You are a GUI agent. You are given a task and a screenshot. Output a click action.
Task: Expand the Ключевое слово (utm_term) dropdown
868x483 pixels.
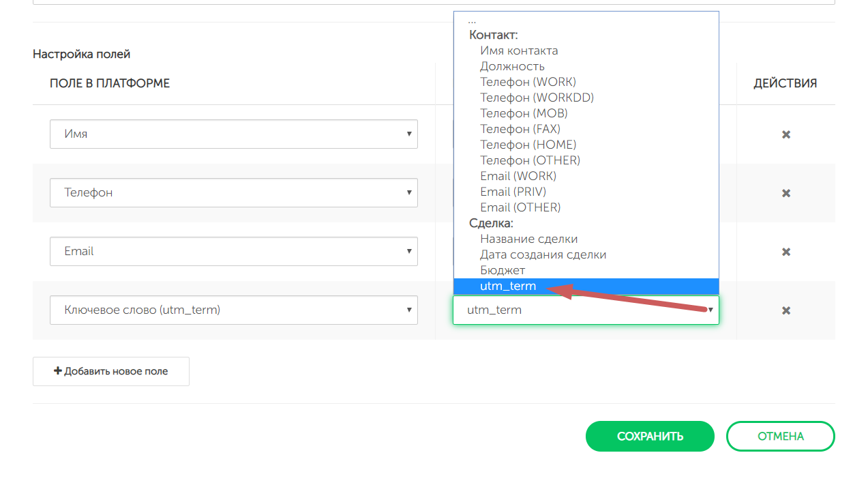tap(233, 310)
